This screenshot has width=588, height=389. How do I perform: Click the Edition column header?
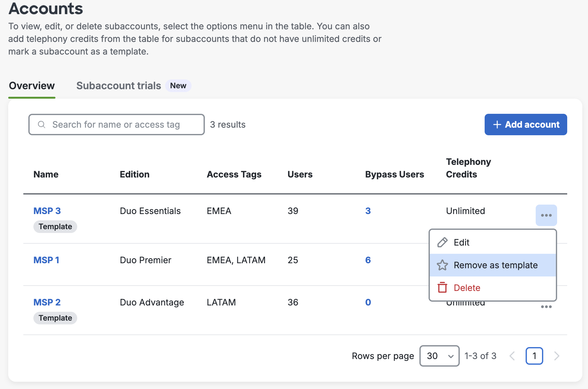(x=135, y=174)
